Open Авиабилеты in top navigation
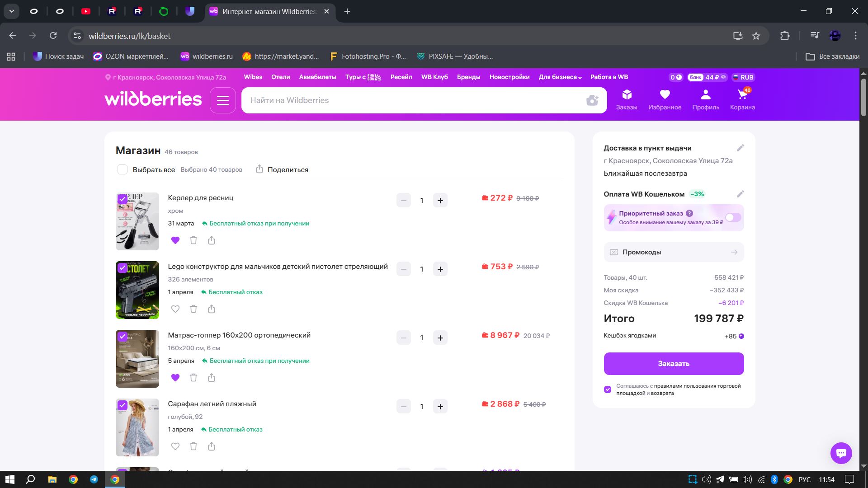Screen dimensions: 868x488 pyautogui.click(x=317, y=77)
